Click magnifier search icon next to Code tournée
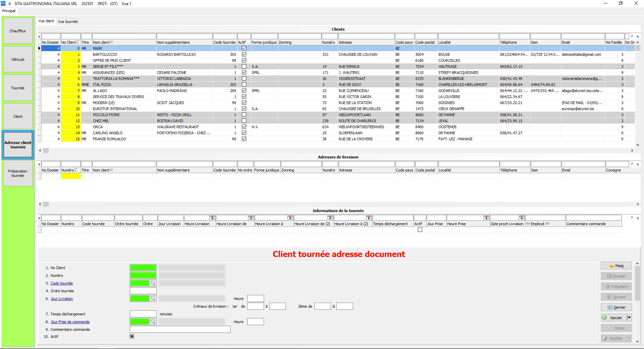Image resolution: width=644 pixels, height=349 pixels. tap(153, 283)
